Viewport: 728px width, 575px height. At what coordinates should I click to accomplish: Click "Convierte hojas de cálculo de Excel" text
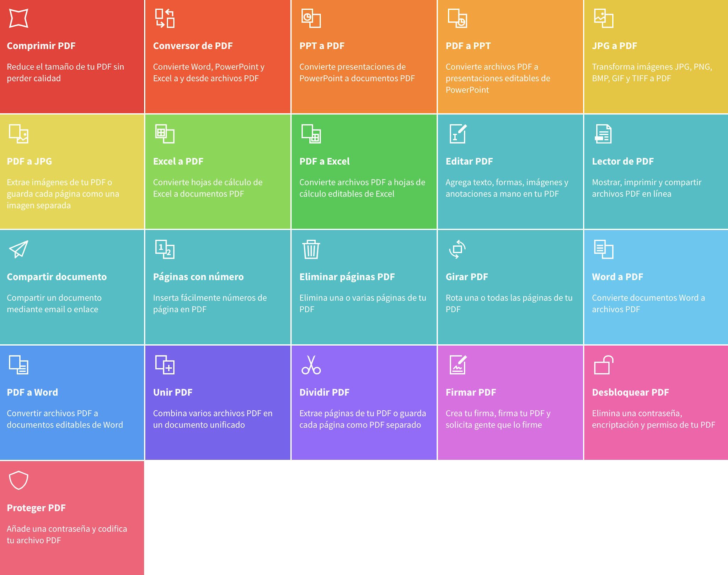(208, 188)
